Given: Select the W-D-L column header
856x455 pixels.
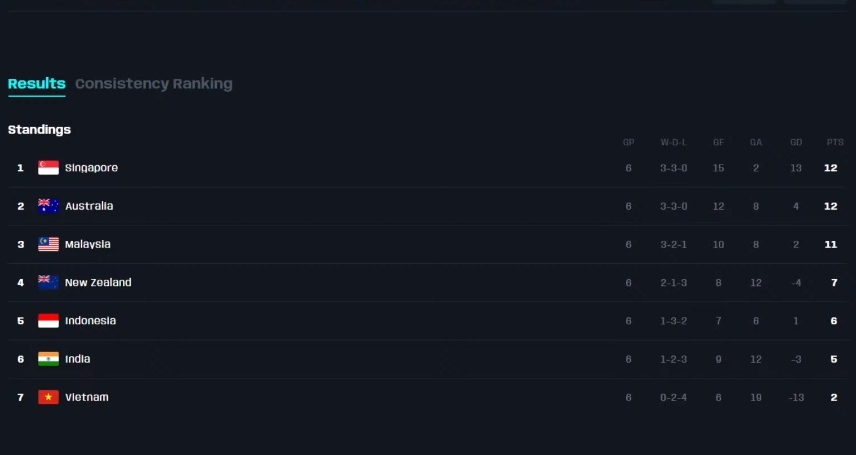Looking at the screenshot, I should [x=674, y=142].
